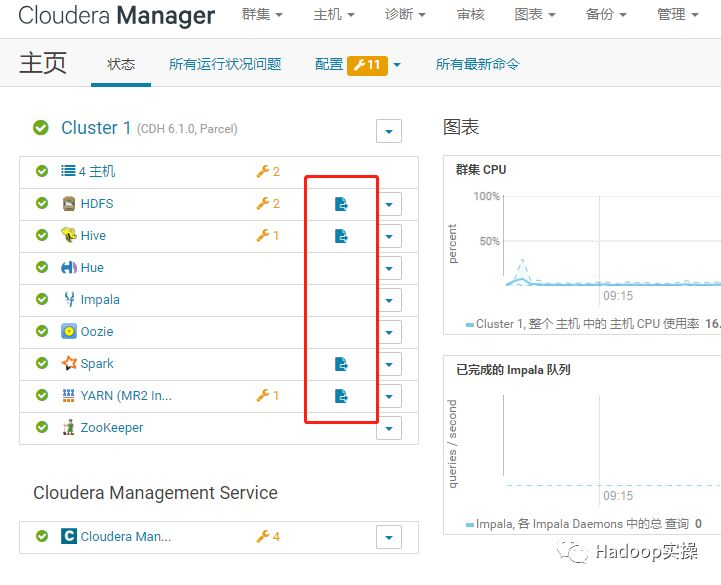Click the HDFS service icon
Screen dimensions: 721x585
[69, 203]
